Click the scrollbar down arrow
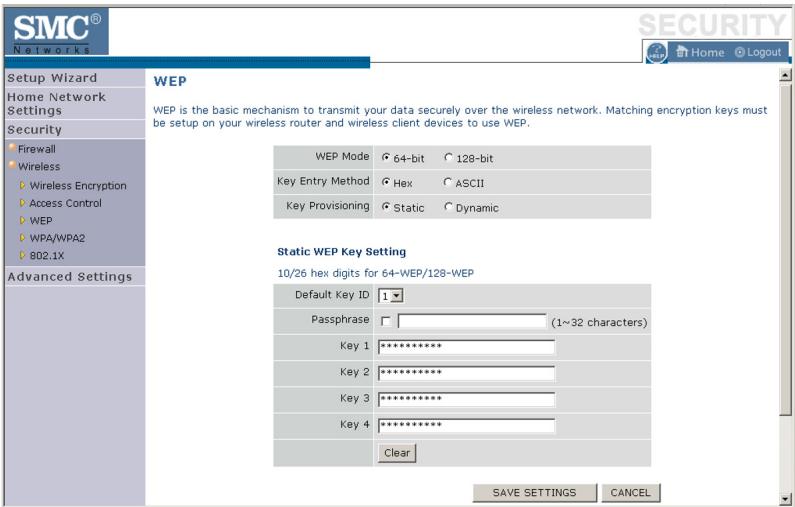 (x=785, y=498)
